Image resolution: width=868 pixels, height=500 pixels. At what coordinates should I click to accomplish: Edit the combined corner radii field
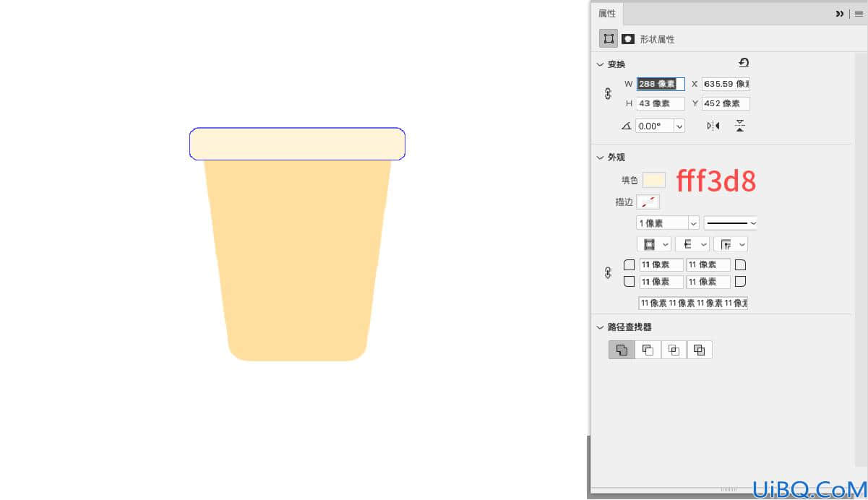(693, 303)
